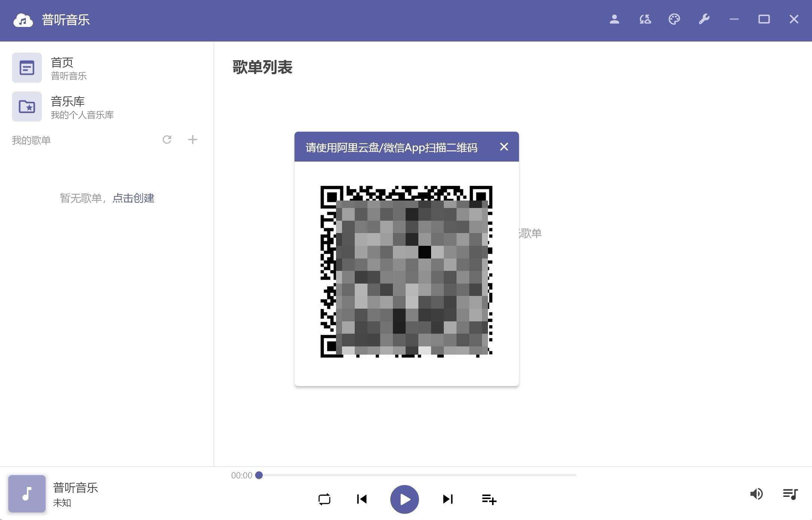Mute the volume speaker icon
The image size is (812, 520).
756,494
